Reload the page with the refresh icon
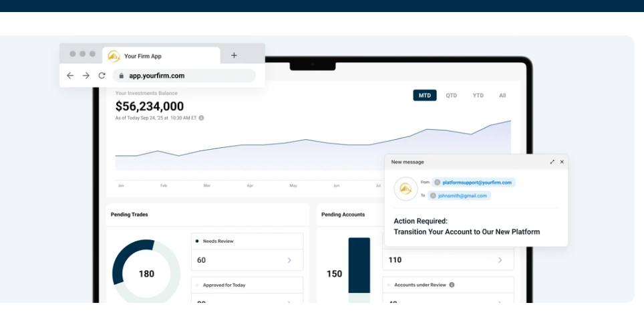644x315 pixels. [x=102, y=76]
